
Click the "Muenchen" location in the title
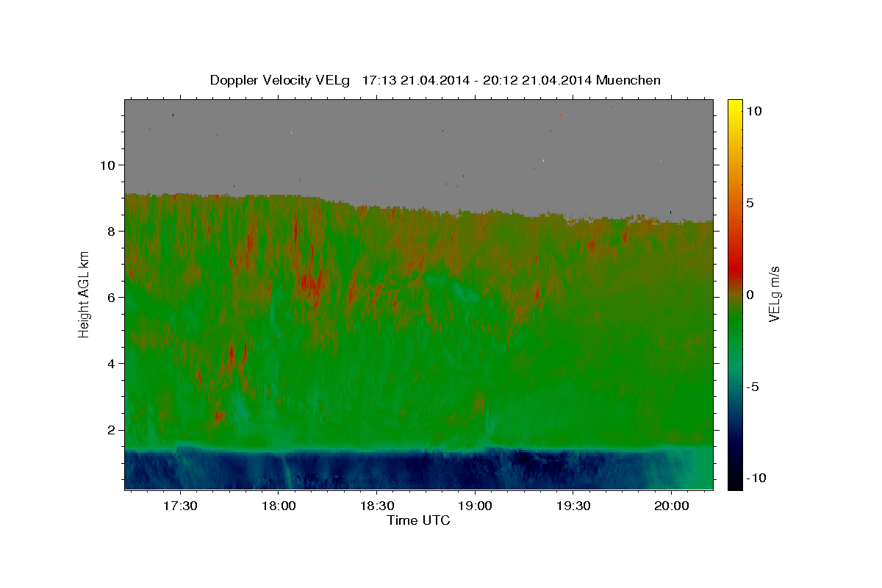click(x=628, y=80)
